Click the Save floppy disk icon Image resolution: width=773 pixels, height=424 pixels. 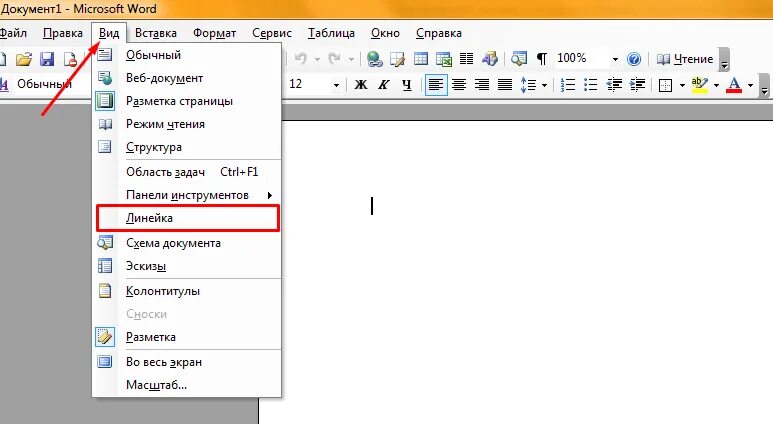point(47,59)
